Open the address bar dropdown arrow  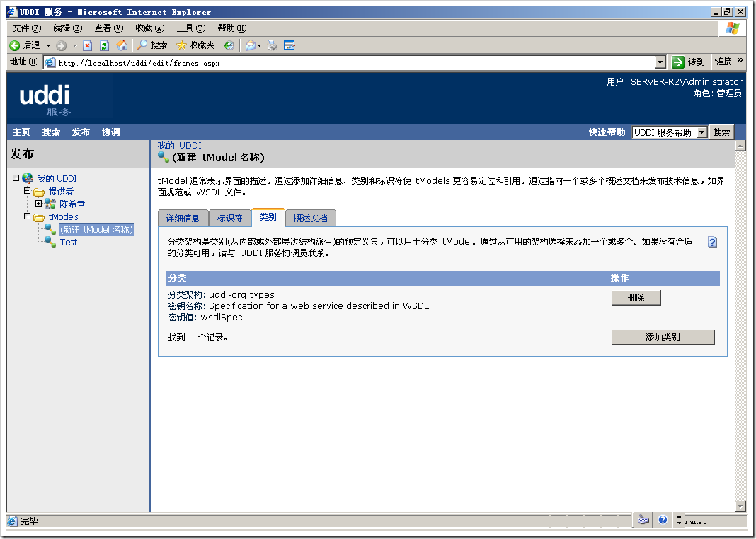tap(660, 62)
